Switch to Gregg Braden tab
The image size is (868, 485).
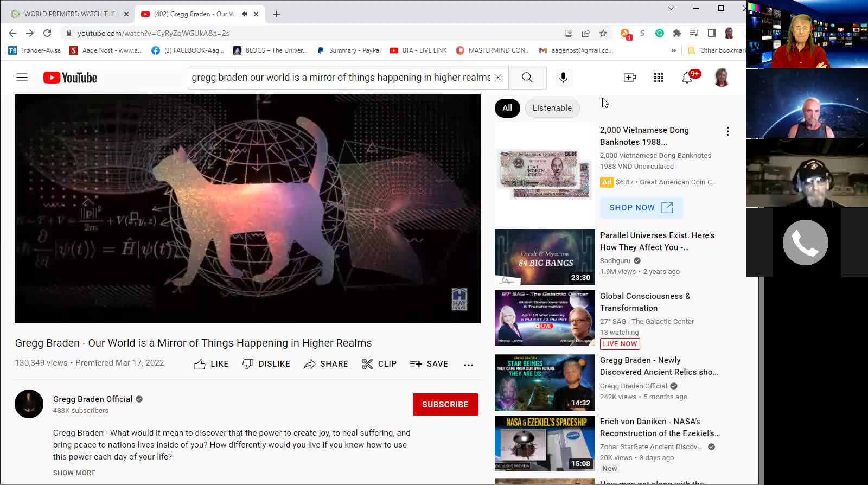coord(194,14)
